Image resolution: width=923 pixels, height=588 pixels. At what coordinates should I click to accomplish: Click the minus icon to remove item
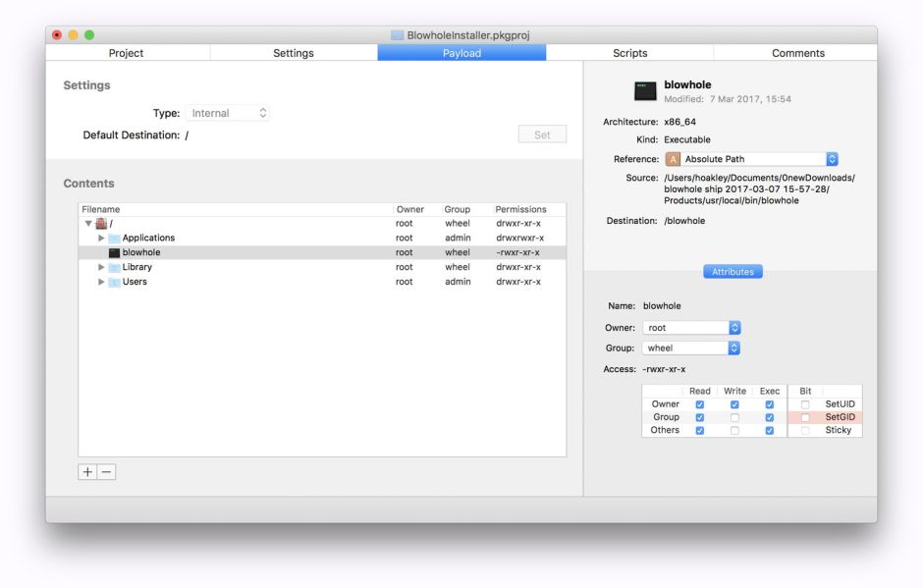[107, 472]
